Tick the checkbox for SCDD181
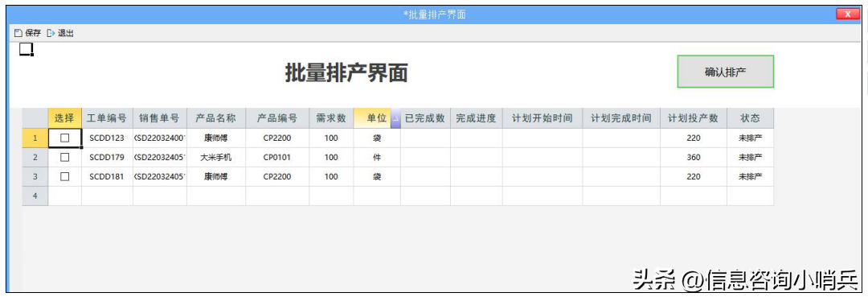 tap(65, 176)
